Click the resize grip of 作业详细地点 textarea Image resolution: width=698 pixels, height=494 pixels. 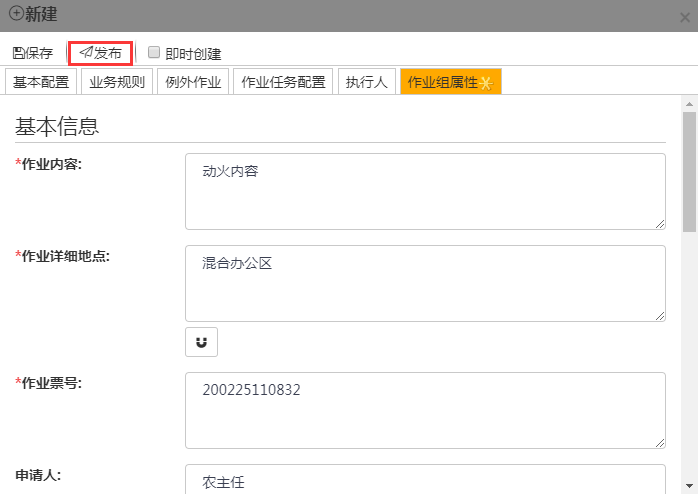point(660,316)
